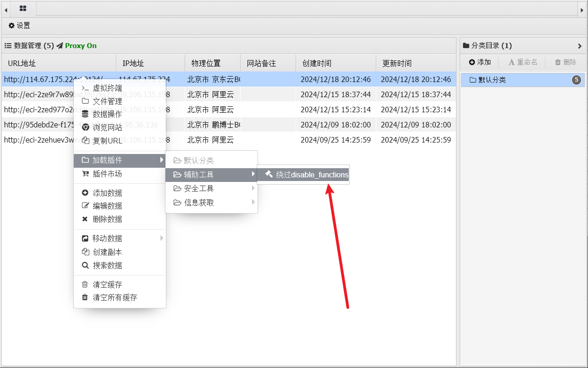This screenshot has height=368, width=588.
Task: Open the 信息获取 plugin category
Action: (211, 203)
